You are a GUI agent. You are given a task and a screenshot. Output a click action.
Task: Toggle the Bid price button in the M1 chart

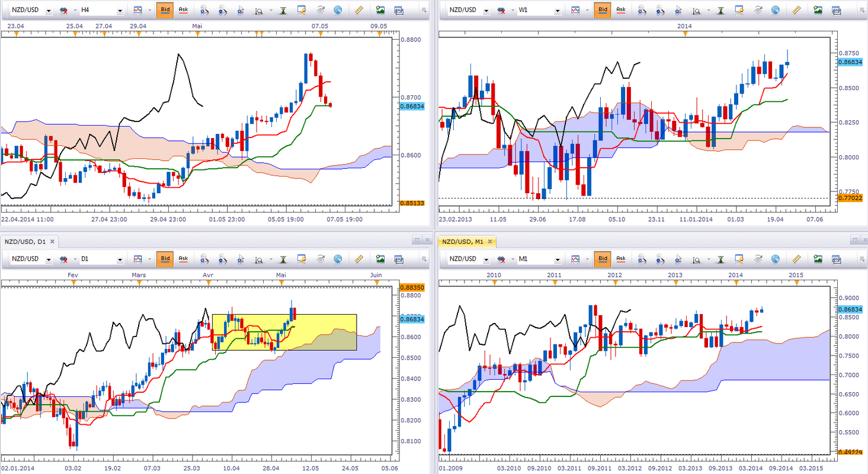tap(603, 258)
